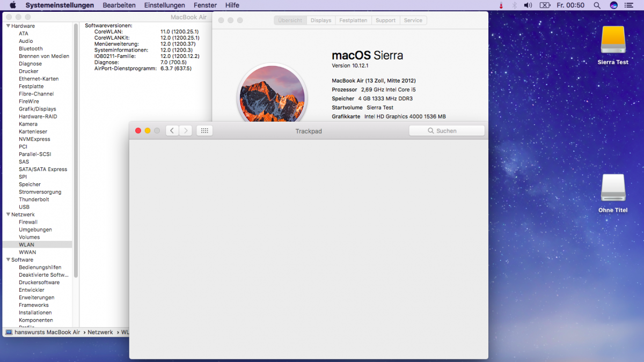Click the volume icon in menu bar

pos(528,5)
